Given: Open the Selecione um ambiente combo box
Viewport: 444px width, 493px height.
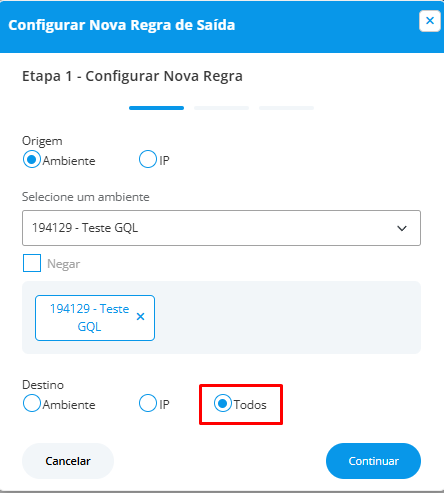Looking at the screenshot, I should pyautogui.click(x=221, y=228).
